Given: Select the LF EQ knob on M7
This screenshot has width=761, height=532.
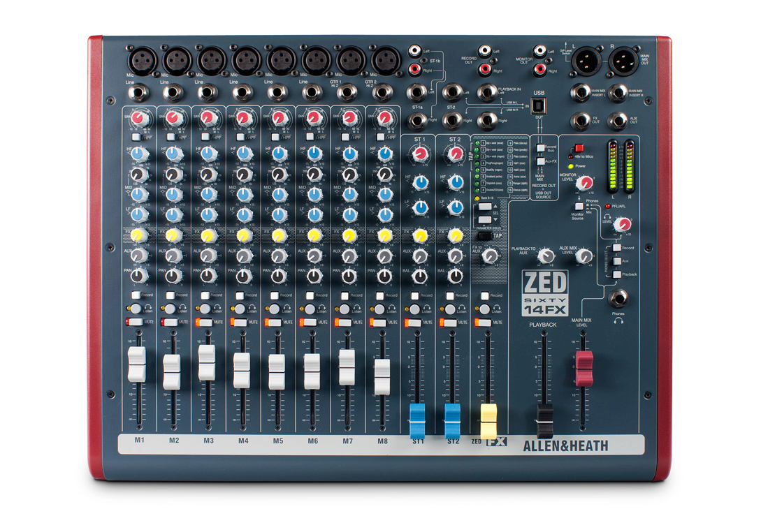Looking at the screenshot, I should coord(349,215).
